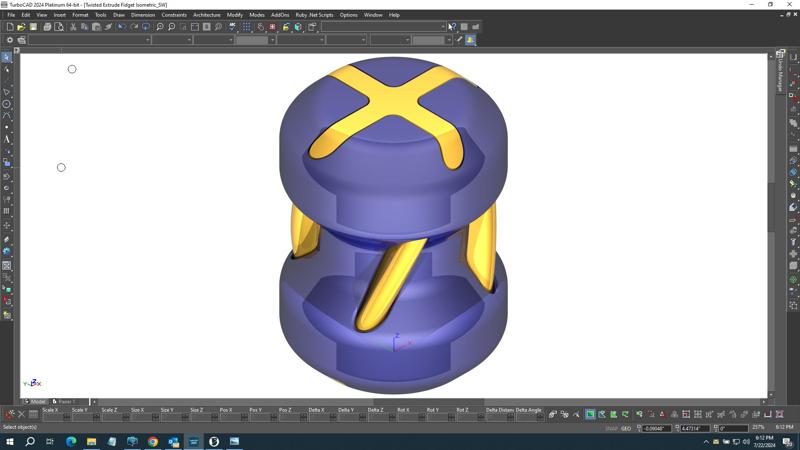The height and width of the screenshot is (450, 800).
Task: Toggle GEO in the status bar
Action: pos(626,428)
